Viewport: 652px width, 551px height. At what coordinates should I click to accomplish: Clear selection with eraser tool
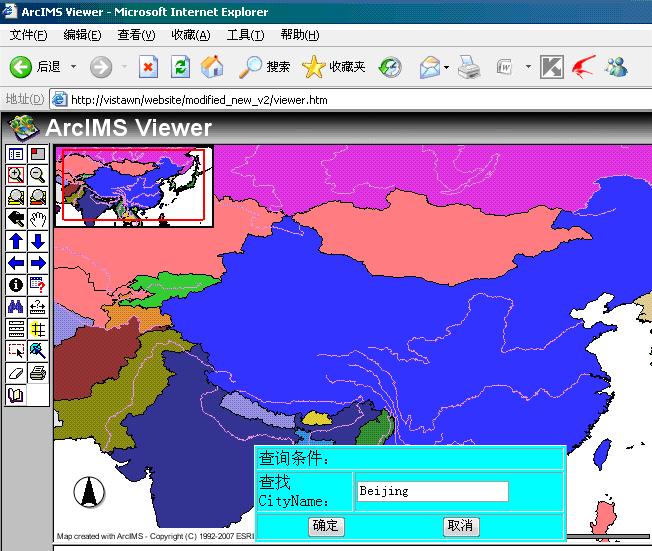16,373
